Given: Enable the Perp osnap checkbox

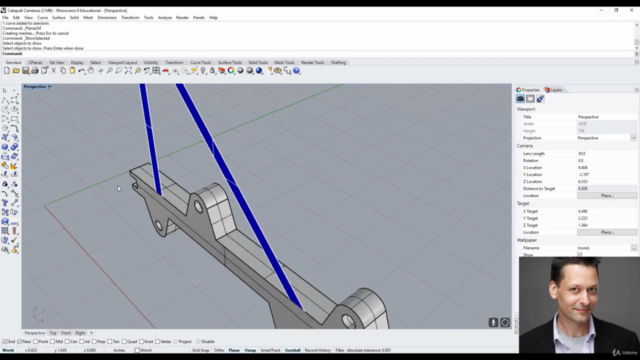Looking at the screenshot, I should (x=94, y=342).
